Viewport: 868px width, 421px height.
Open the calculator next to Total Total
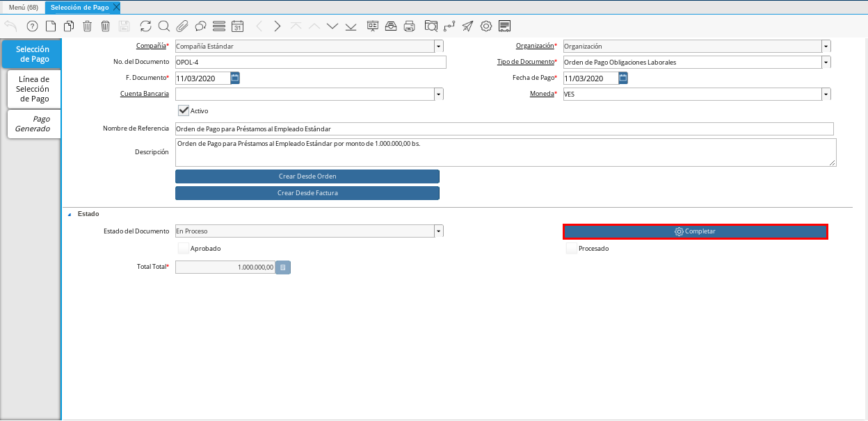tap(282, 267)
